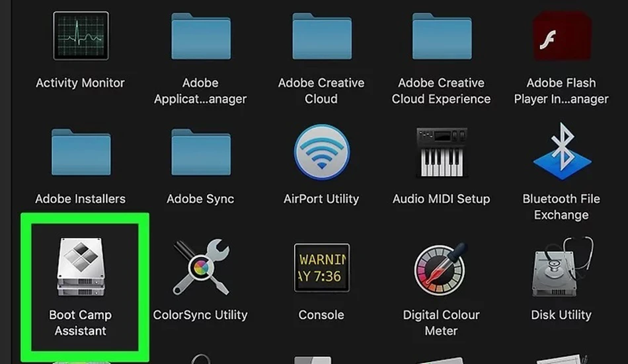Click the "Adobe Installers" label text
The height and width of the screenshot is (364, 628).
pos(81,199)
